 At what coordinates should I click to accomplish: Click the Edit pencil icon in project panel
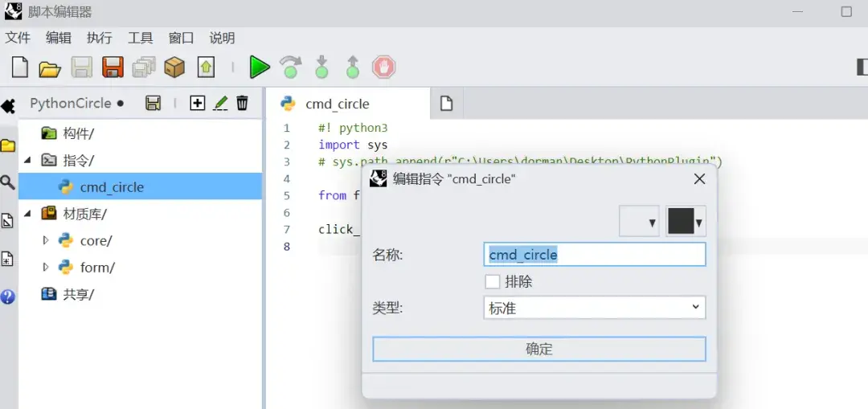pyautogui.click(x=220, y=103)
